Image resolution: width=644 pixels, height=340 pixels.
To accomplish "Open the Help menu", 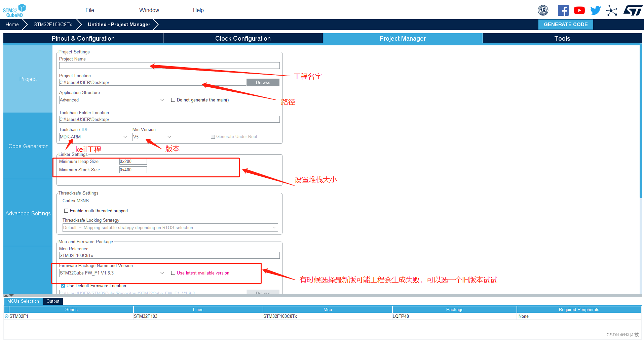I will 198,10.
